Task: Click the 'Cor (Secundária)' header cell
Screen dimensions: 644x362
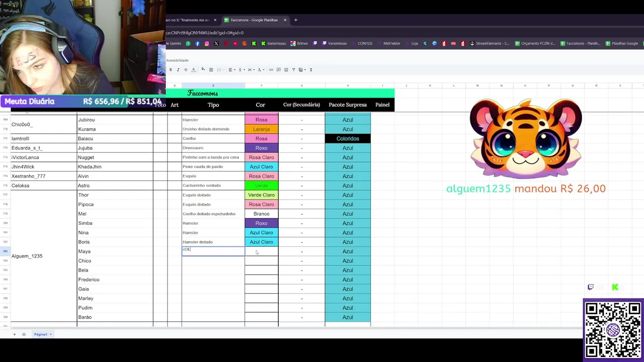Action: pos(301,105)
